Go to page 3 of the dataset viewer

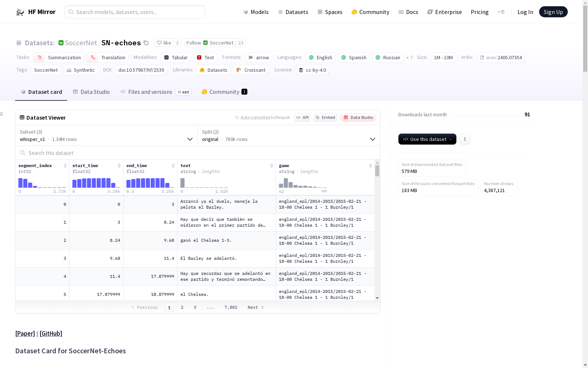195,307
